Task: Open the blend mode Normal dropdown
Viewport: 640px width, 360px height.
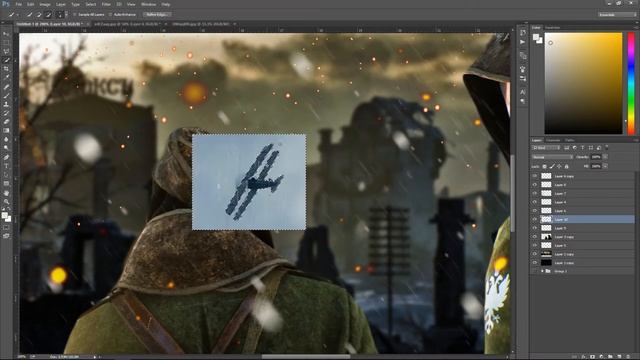Action: (552, 157)
